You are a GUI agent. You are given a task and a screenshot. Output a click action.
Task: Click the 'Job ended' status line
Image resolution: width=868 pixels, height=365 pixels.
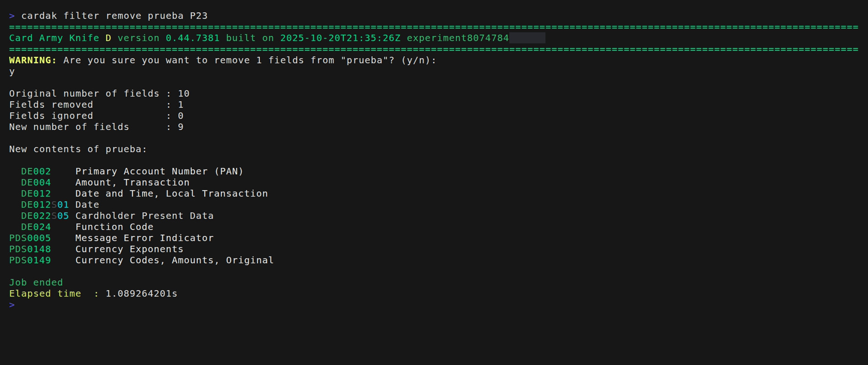pyautogui.click(x=36, y=282)
